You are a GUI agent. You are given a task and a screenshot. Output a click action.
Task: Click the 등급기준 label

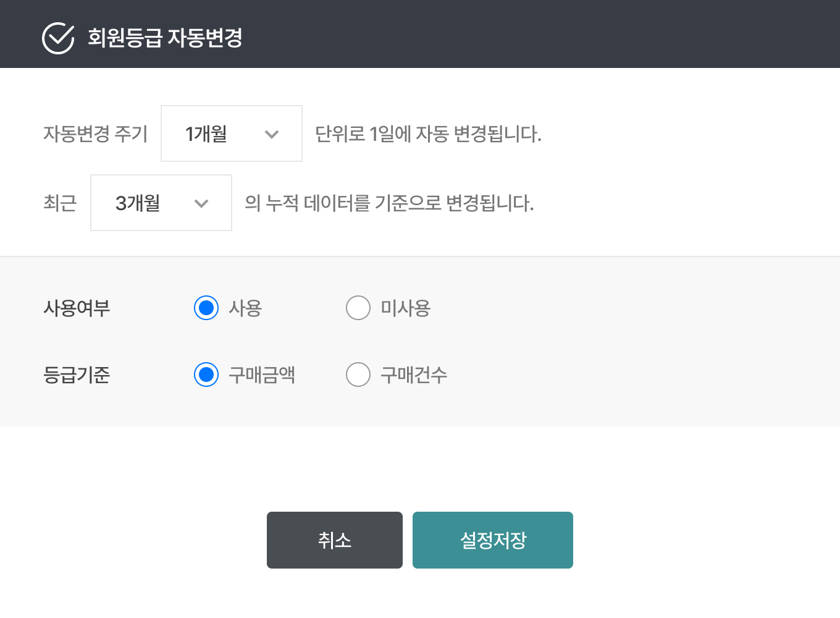click(76, 375)
